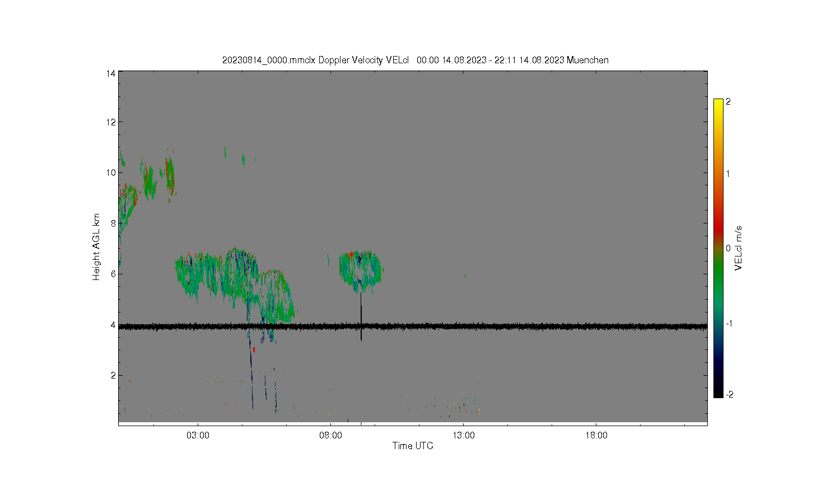
Task: Click the 12 km height tick label
Action: tap(111, 122)
